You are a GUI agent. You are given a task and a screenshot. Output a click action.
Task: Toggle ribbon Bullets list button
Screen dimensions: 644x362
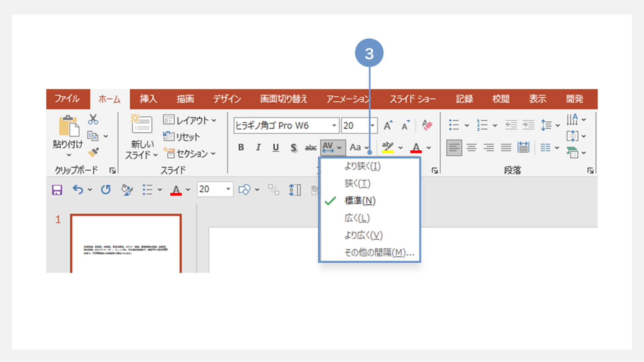point(454,125)
